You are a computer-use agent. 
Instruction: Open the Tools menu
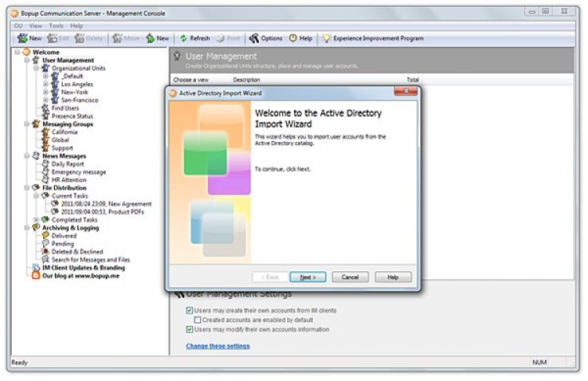tap(56, 26)
